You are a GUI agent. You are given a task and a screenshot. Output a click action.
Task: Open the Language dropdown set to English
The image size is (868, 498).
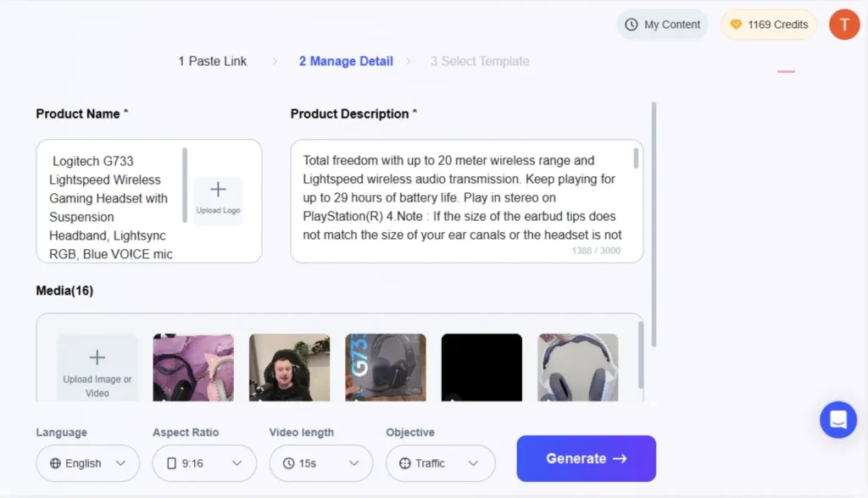(87, 463)
